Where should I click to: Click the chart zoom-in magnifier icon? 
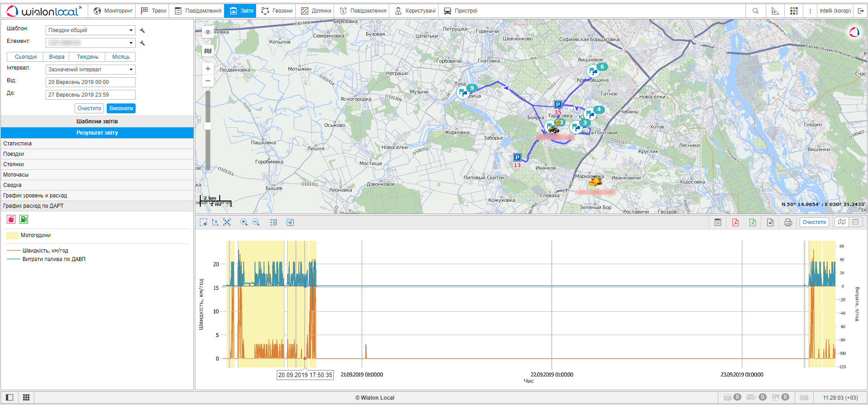(x=244, y=222)
